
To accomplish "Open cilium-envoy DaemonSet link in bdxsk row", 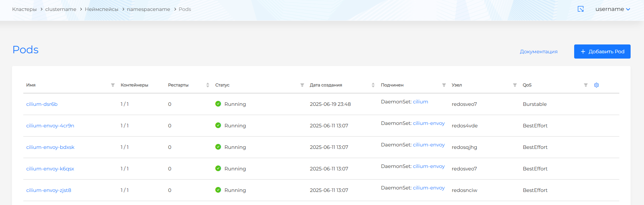I will click(x=429, y=145).
